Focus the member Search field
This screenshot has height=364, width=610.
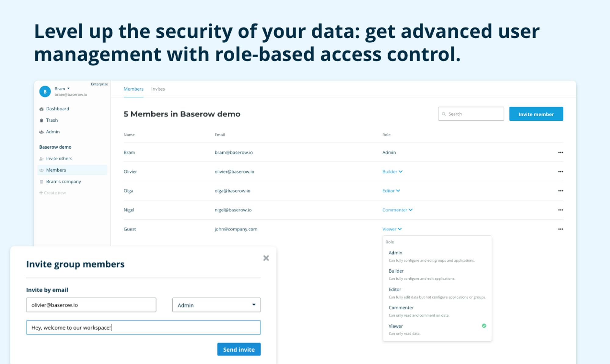[471, 114]
